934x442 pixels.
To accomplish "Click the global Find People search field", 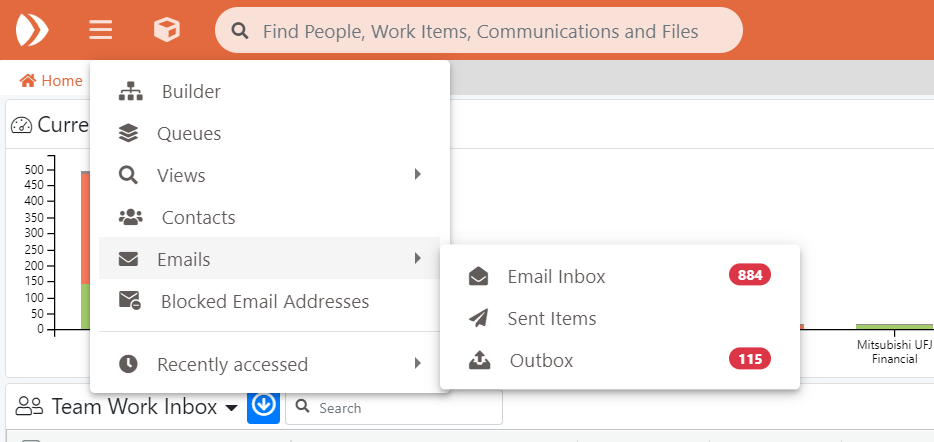I will tap(480, 31).
